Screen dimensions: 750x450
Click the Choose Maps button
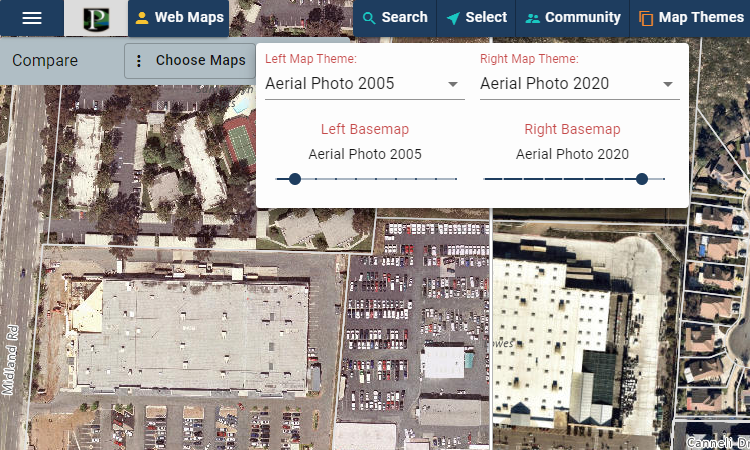coord(190,61)
